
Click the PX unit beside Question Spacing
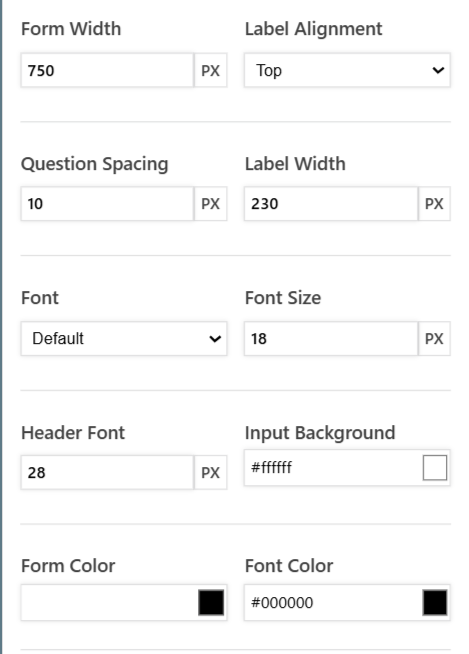click(211, 204)
